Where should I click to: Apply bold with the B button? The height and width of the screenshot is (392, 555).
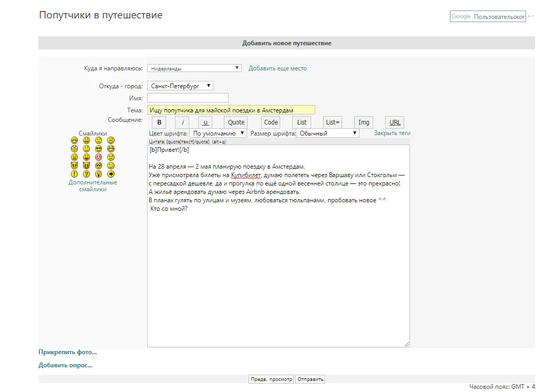click(x=159, y=122)
